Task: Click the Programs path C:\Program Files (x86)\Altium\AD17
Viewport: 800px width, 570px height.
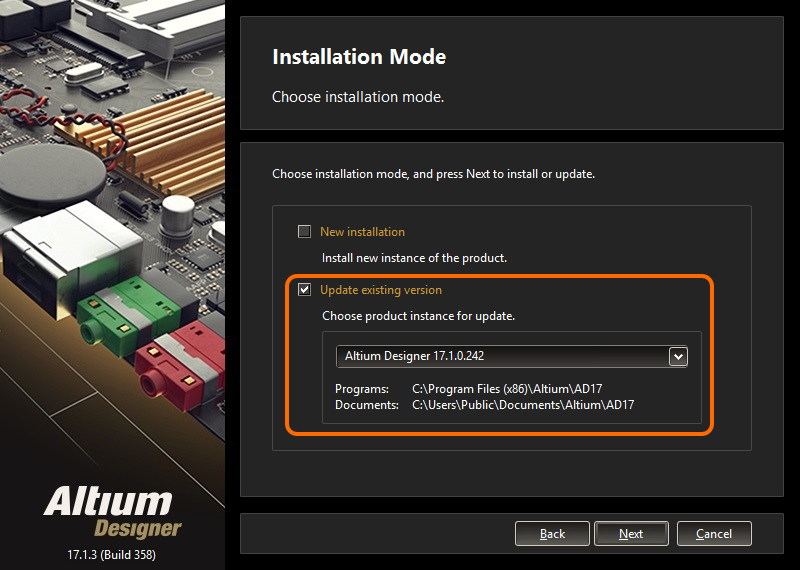Action: pyautogui.click(x=509, y=388)
